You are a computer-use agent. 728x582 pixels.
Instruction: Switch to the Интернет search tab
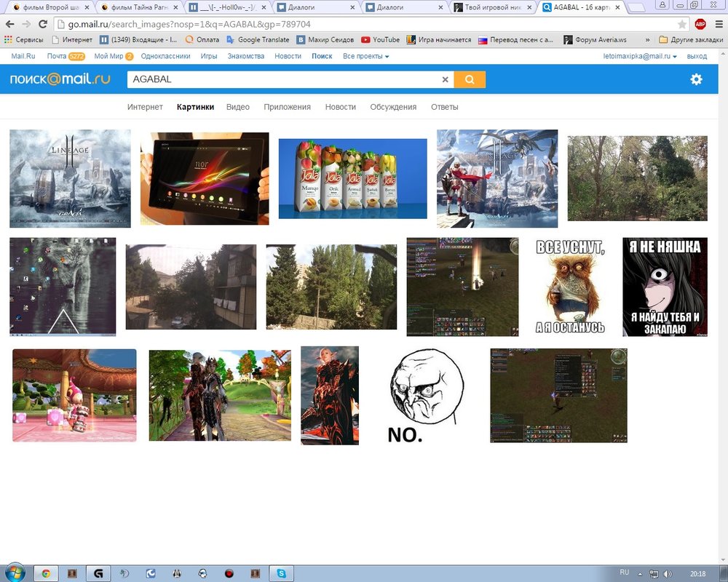[145, 107]
